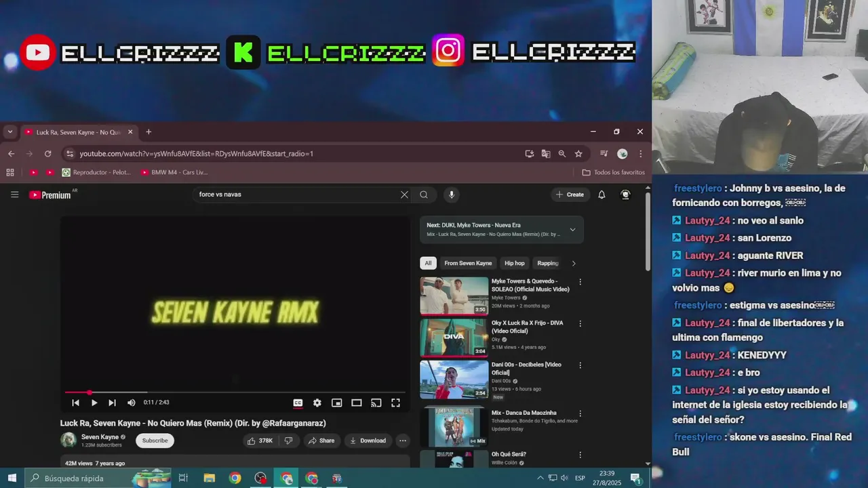
Task: Select the Hip hop chip
Action: tap(515, 263)
